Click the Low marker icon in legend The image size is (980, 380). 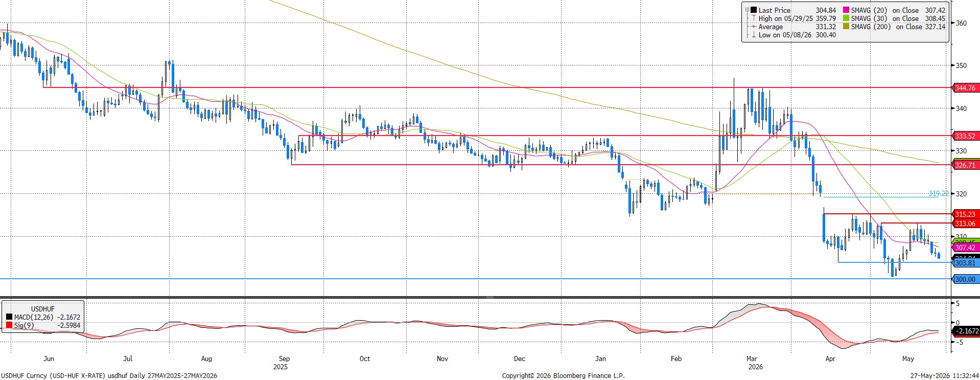(x=754, y=34)
